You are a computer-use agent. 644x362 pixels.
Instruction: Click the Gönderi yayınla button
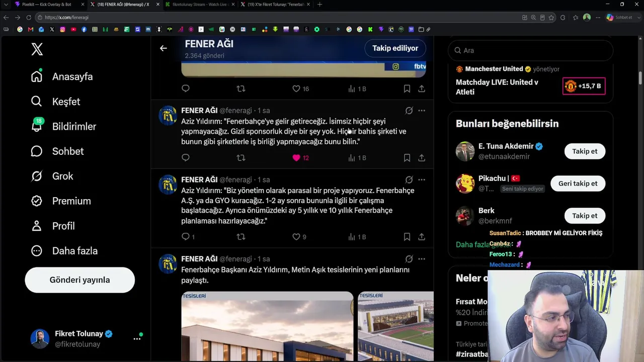(80, 280)
